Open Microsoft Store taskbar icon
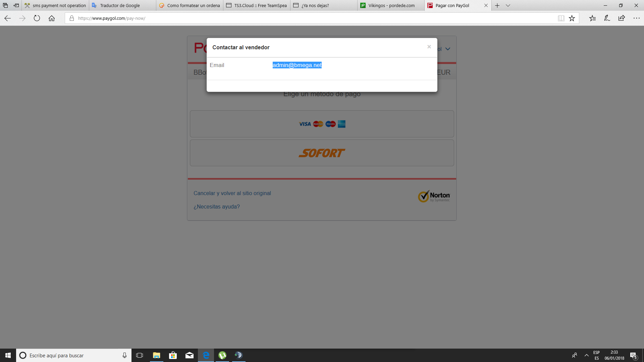644x362 pixels. [x=173, y=355]
